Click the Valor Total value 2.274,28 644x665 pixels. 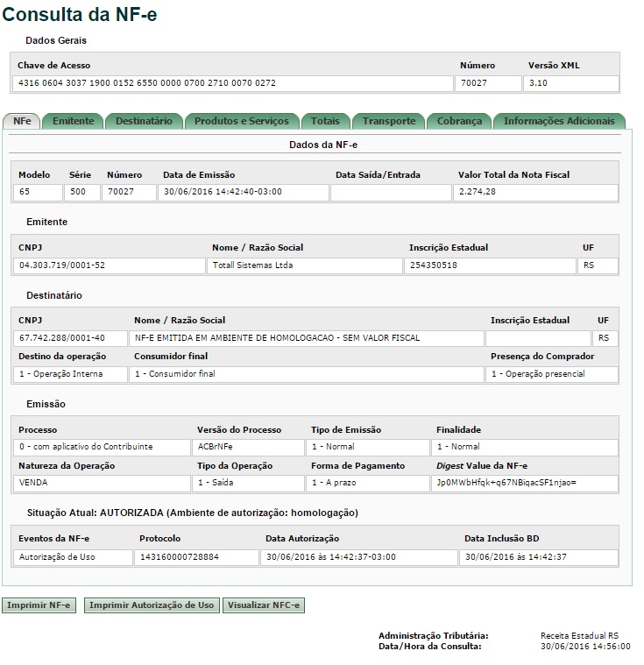point(535,192)
